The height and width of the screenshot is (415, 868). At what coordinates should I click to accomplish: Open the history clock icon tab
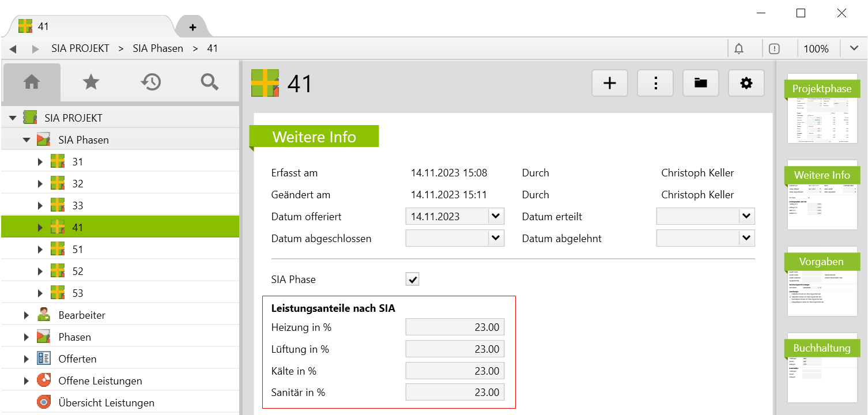150,82
